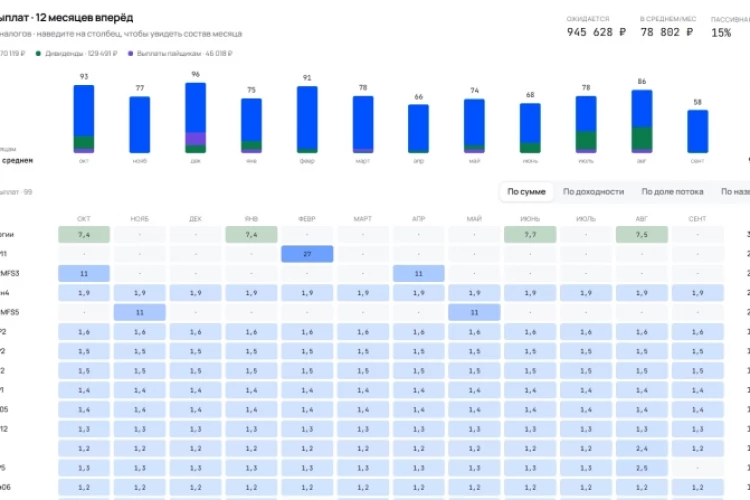Select the June bar labeled 68
The width and height of the screenshot is (750, 500).
point(530,128)
